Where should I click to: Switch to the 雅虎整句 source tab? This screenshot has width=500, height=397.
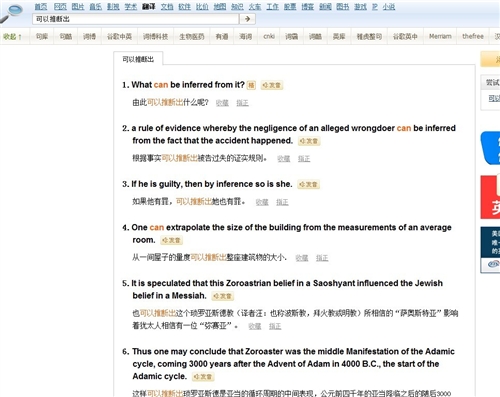[x=369, y=37]
